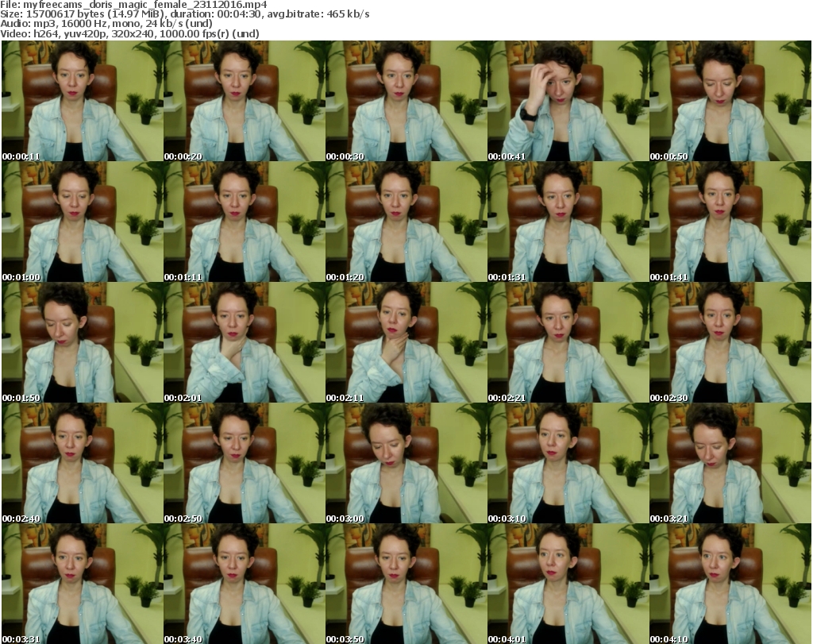Select the thumbnail timestamped 00:03:10
The width and height of the screenshot is (813, 644).
coord(568,464)
